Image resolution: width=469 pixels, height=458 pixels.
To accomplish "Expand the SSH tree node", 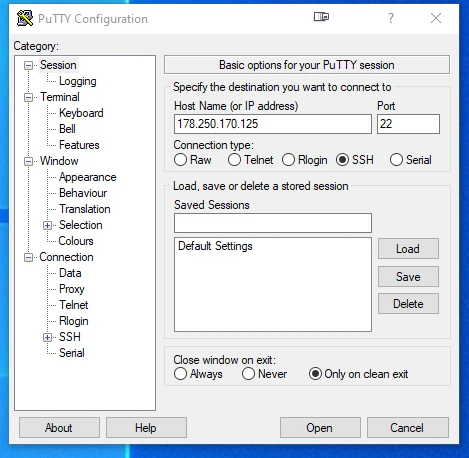I will click(x=47, y=337).
